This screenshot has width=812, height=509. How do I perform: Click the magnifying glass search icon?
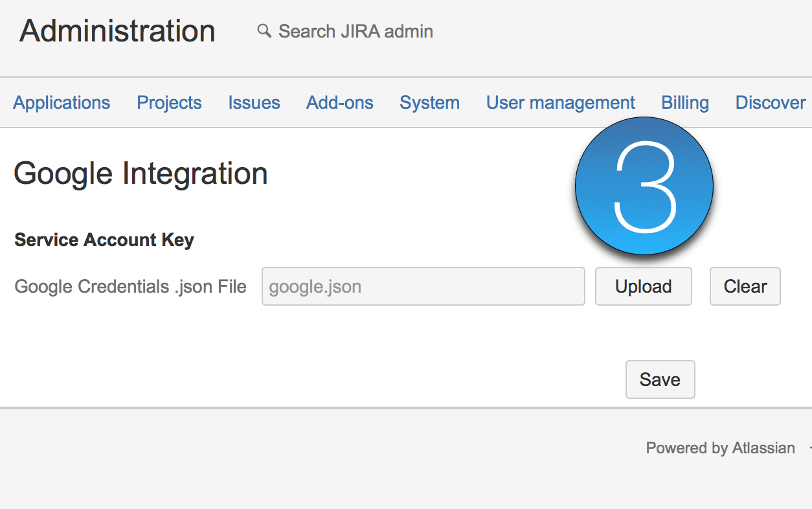(x=264, y=30)
